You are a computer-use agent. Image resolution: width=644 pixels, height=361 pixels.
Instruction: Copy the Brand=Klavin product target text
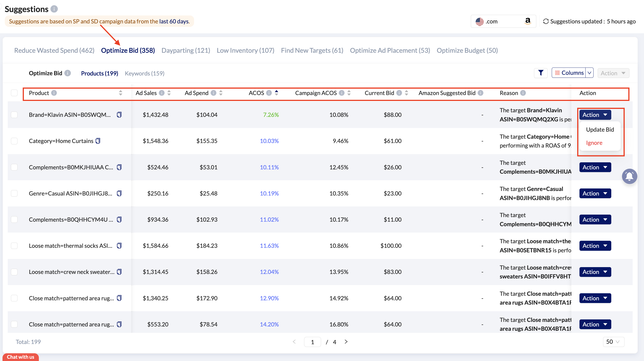pyautogui.click(x=119, y=115)
